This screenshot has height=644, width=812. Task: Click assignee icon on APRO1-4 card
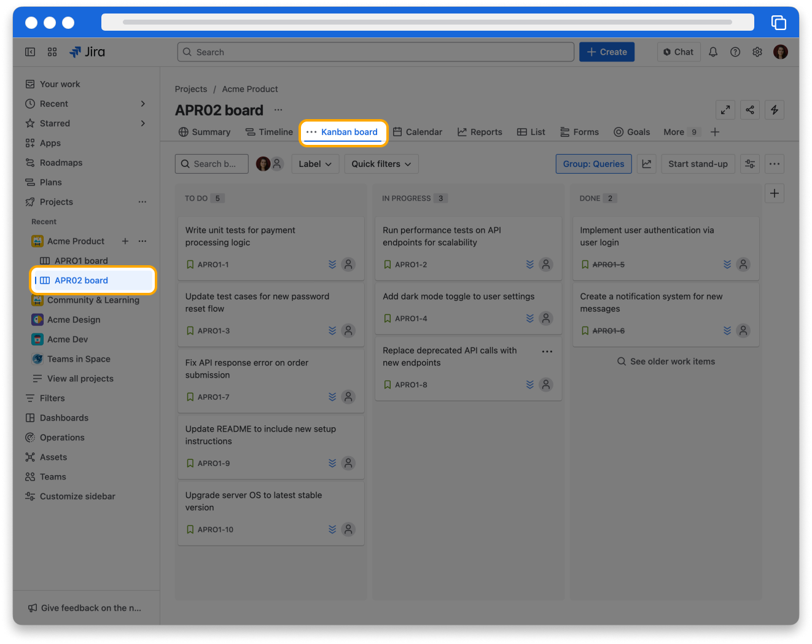click(546, 319)
